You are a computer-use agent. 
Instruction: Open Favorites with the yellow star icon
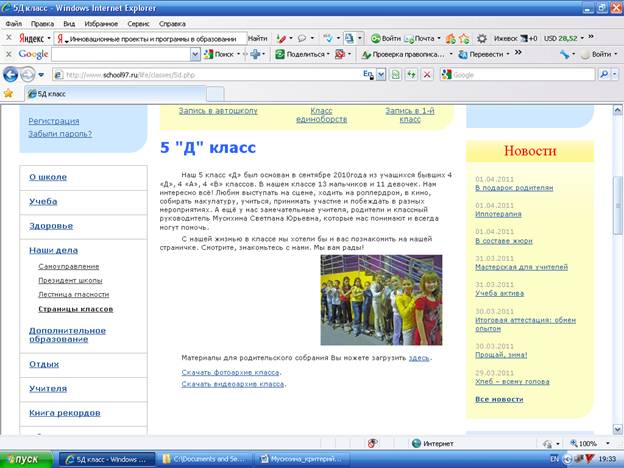point(9,93)
